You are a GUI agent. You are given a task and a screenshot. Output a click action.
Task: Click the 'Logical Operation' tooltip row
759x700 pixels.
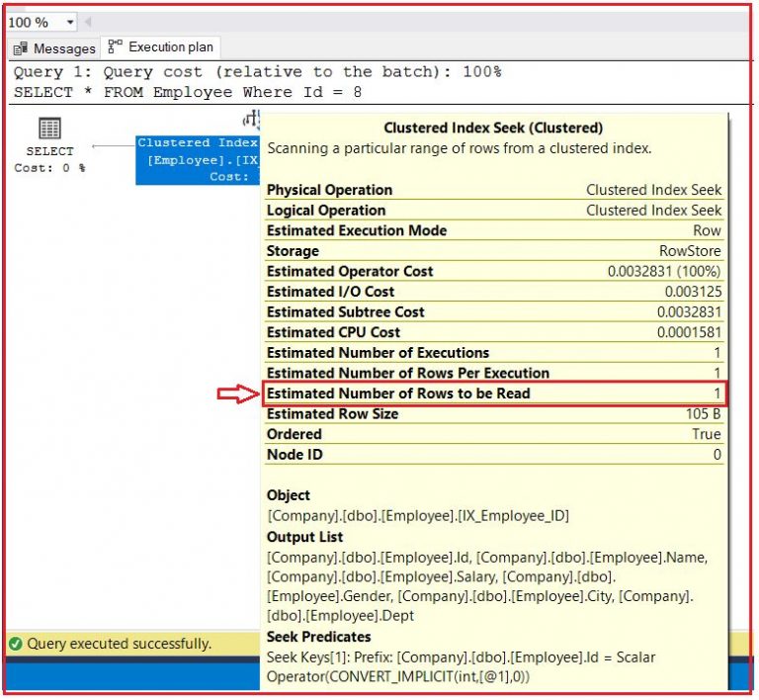coord(494,210)
